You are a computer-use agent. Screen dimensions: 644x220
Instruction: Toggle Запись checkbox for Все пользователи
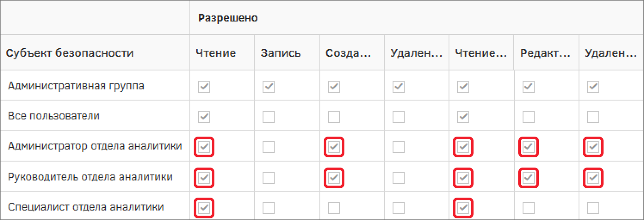(x=269, y=116)
